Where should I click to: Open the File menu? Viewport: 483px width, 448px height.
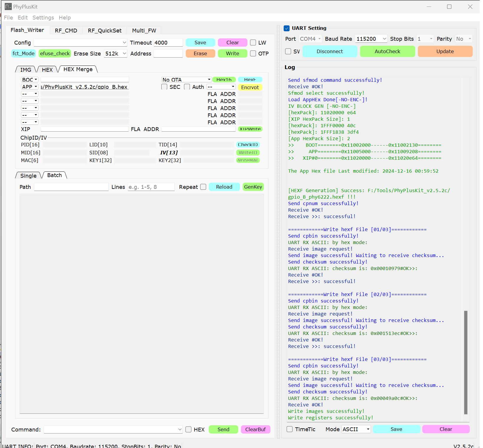click(8, 18)
